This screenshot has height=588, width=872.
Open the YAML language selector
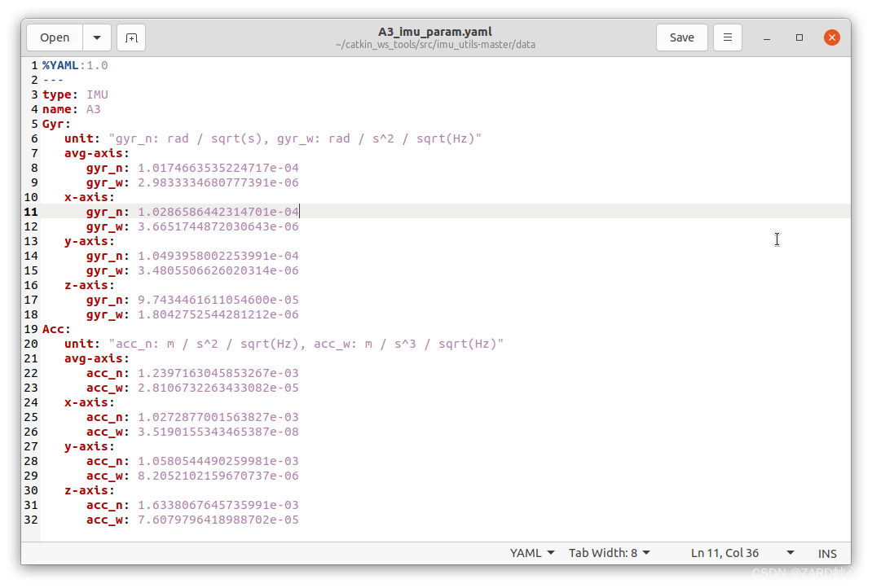(x=532, y=553)
